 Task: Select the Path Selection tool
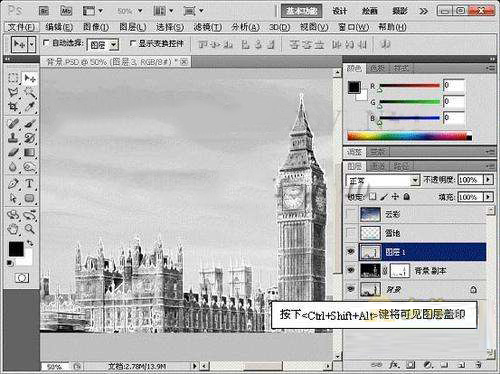[x=13, y=198]
